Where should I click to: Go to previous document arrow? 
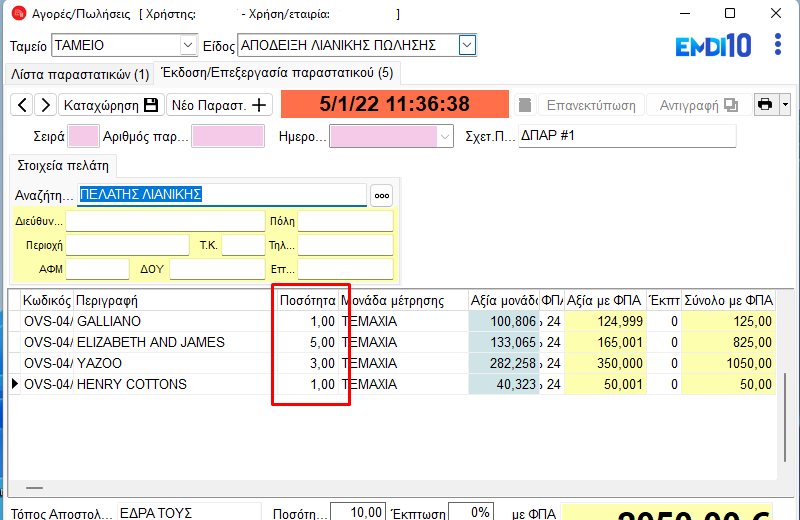[x=22, y=105]
